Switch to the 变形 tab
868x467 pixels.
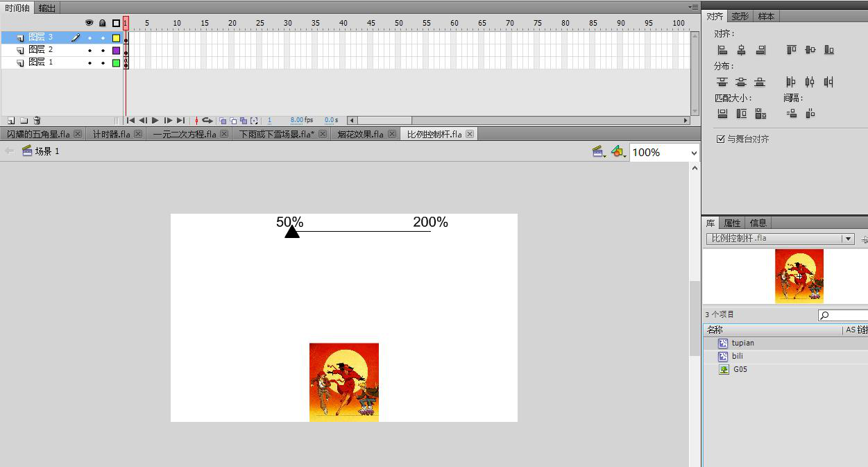(740, 17)
